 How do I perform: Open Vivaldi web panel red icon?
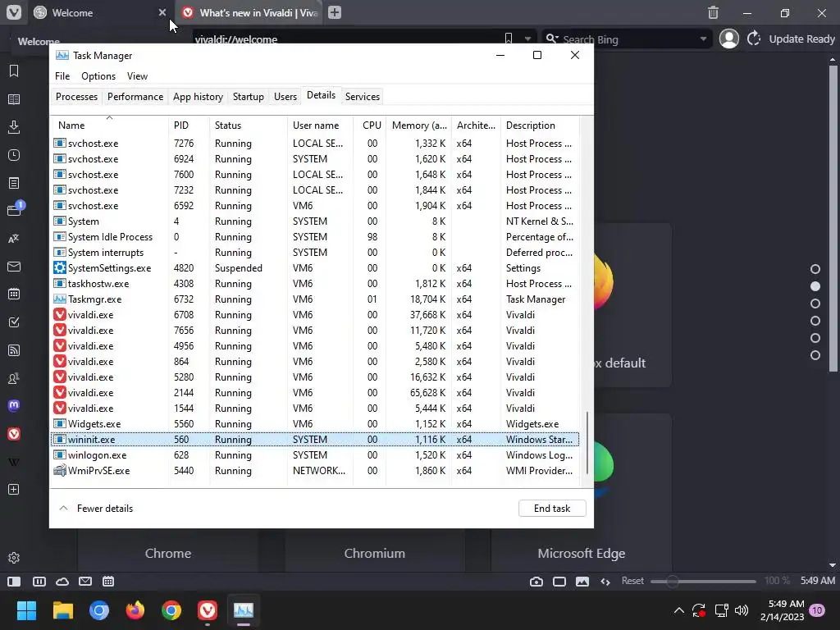click(x=14, y=434)
